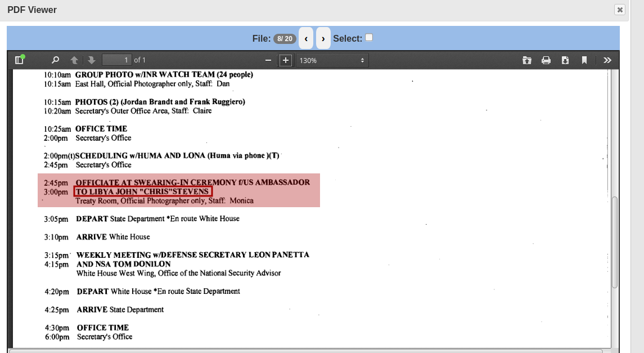
Task: Click 'PHOTOS (2) (Jordan Brandt and Frank Ruggiero)'
Action: (x=160, y=101)
